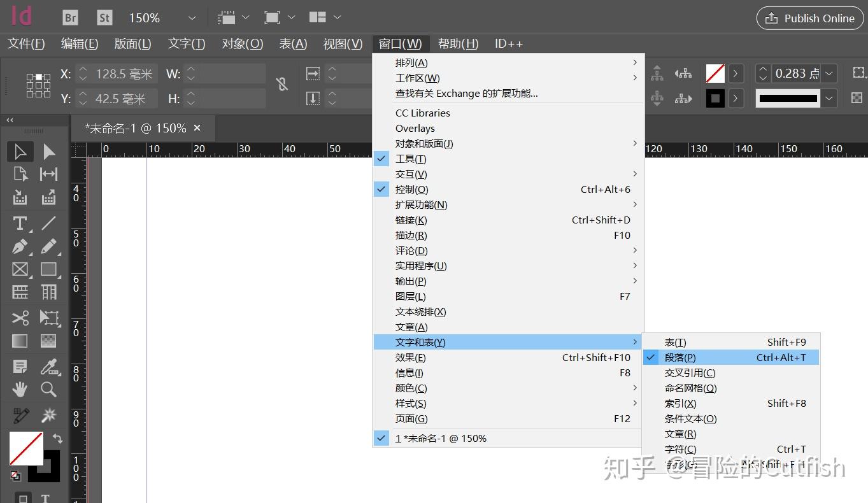Select the Rectangle Frame tool
Screen dimensions: 868x503
[x=20, y=269]
